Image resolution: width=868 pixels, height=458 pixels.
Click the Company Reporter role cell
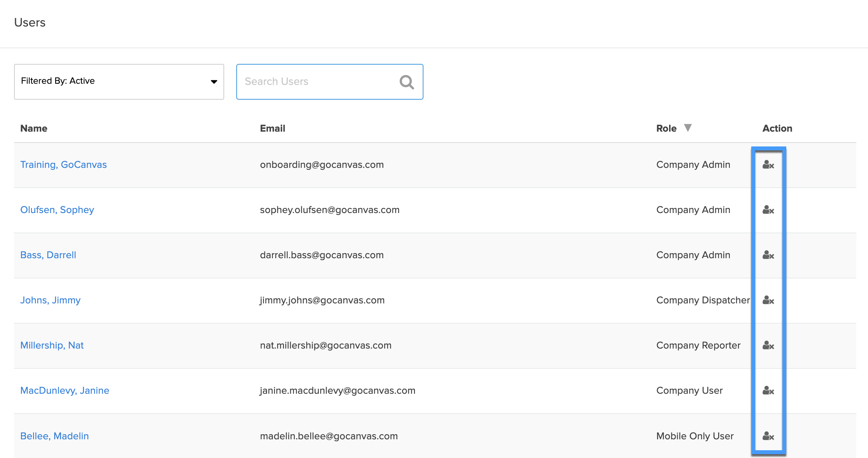[x=698, y=345]
